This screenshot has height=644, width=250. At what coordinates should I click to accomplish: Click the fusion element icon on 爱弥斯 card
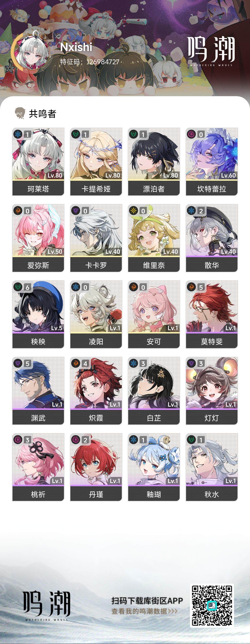click(x=18, y=210)
